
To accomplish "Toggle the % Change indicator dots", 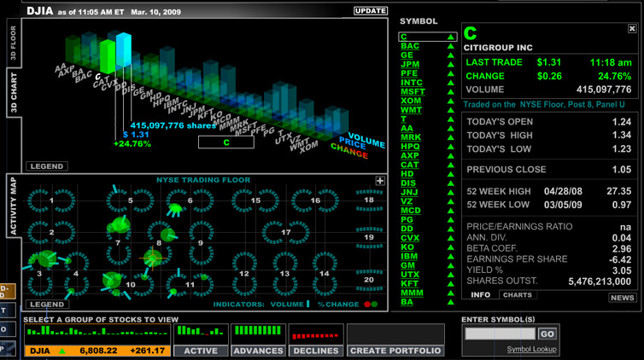I will pos(369,304).
